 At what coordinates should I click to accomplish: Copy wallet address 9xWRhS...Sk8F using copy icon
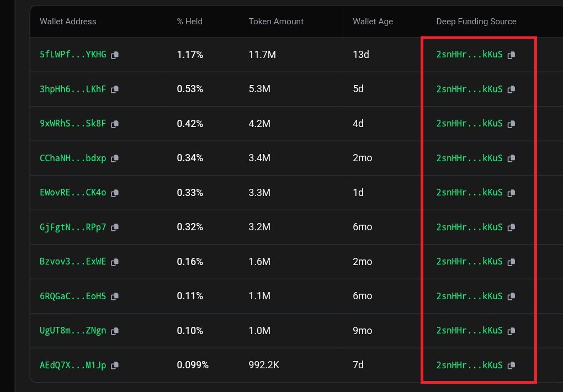pos(115,124)
